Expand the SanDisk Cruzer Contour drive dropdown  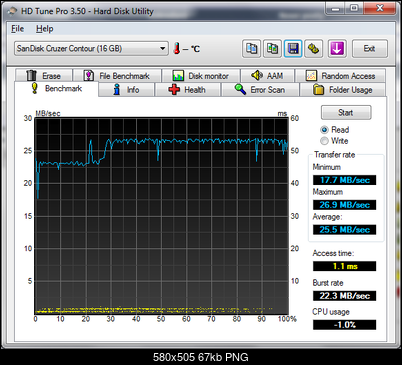point(91,49)
